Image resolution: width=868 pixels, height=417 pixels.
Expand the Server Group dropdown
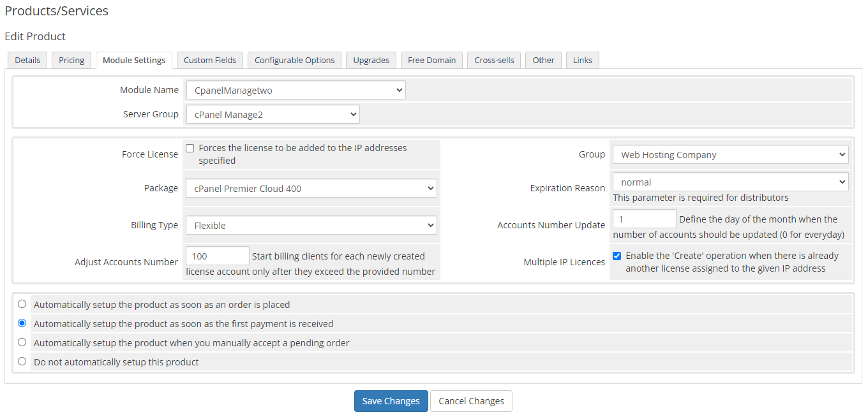pos(273,115)
